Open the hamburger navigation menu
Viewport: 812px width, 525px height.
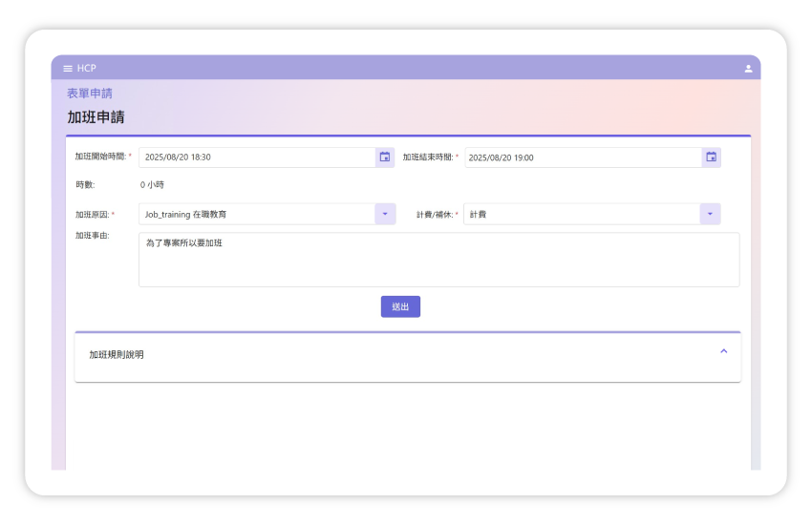pyautogui.click(x=68, y=69)
